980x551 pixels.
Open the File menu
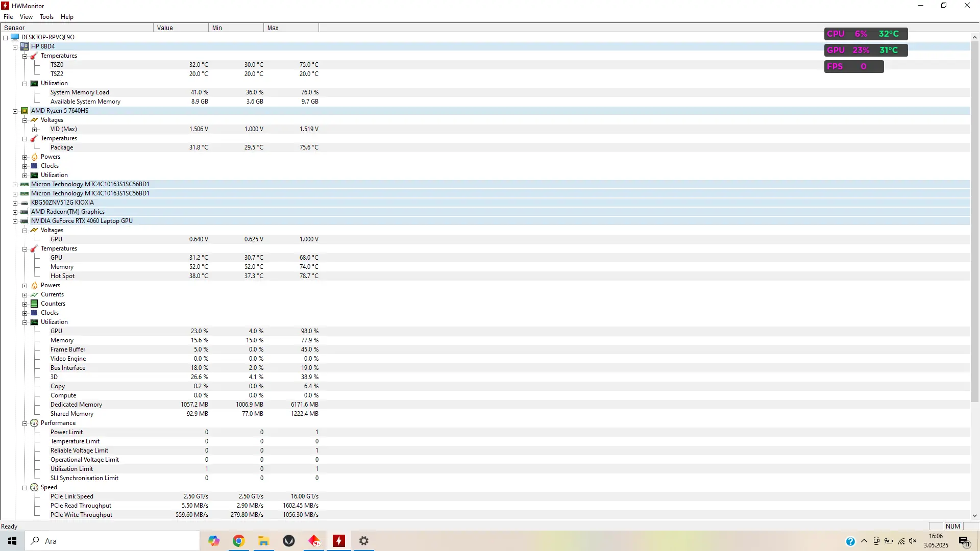(x=8, y=17)
